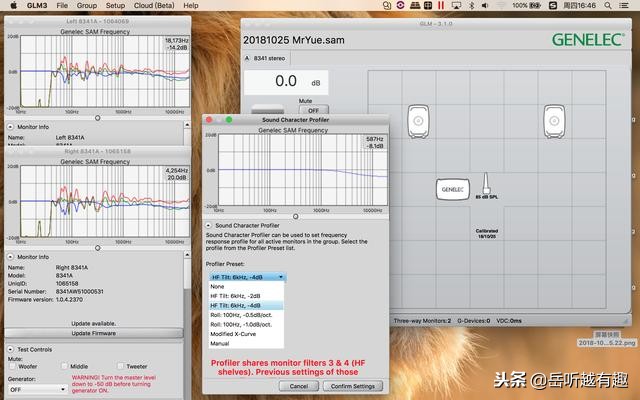Collapse the Test Controls section
640x400 pixels.
[x=10, y=349]
